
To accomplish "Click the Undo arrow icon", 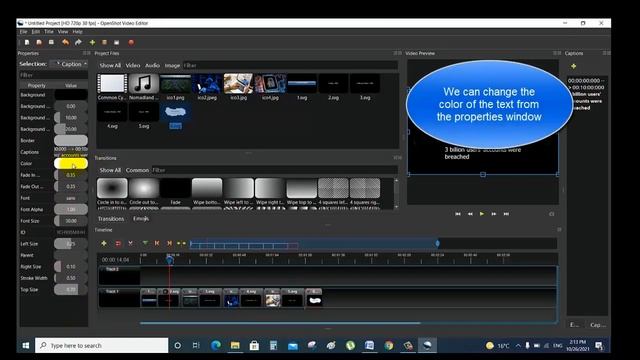I will [65, 42].
